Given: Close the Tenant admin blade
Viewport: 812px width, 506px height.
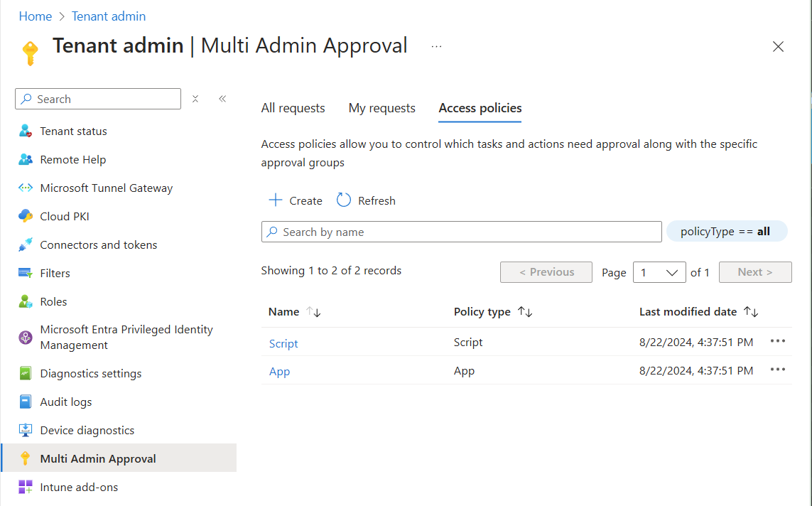Looking at the screenshot, I should click(778, 47).
